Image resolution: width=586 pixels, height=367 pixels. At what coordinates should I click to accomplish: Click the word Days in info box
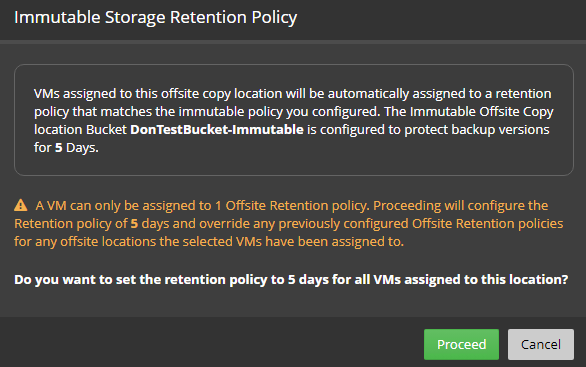tap(82, 148)
